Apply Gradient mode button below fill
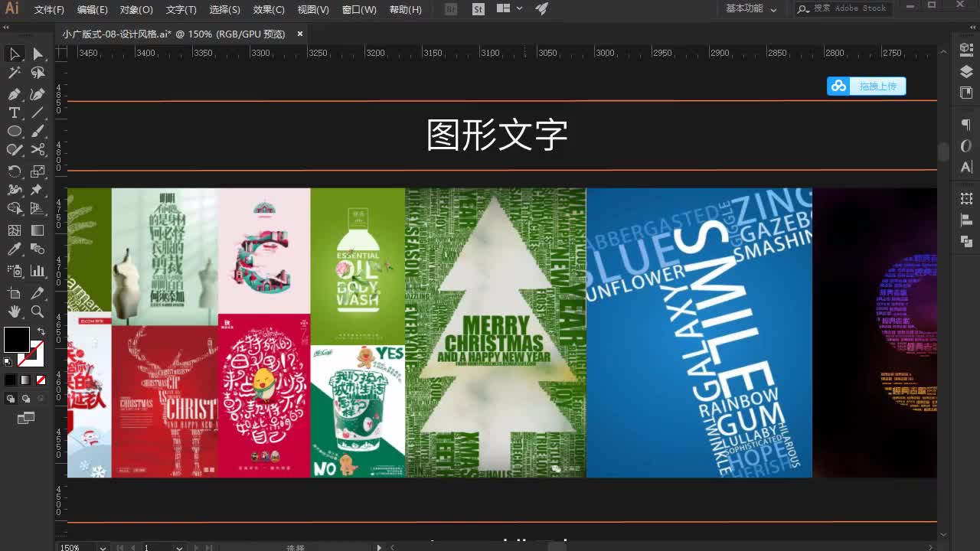 click(25, 380)
